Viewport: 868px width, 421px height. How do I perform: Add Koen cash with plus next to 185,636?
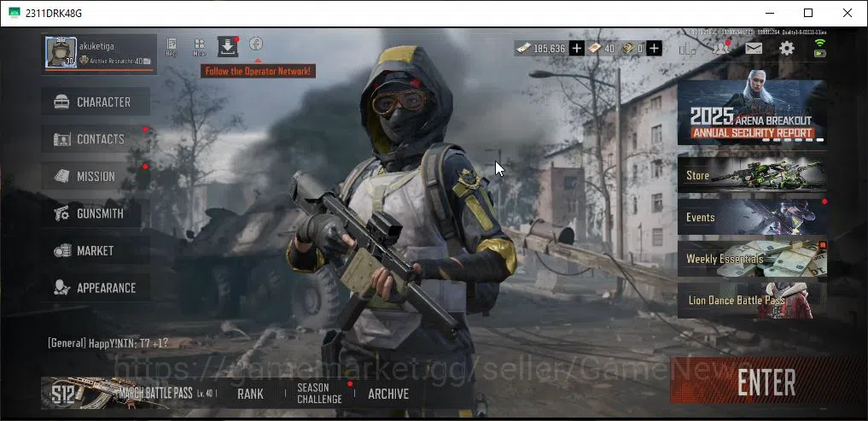[x=576, y=49]
